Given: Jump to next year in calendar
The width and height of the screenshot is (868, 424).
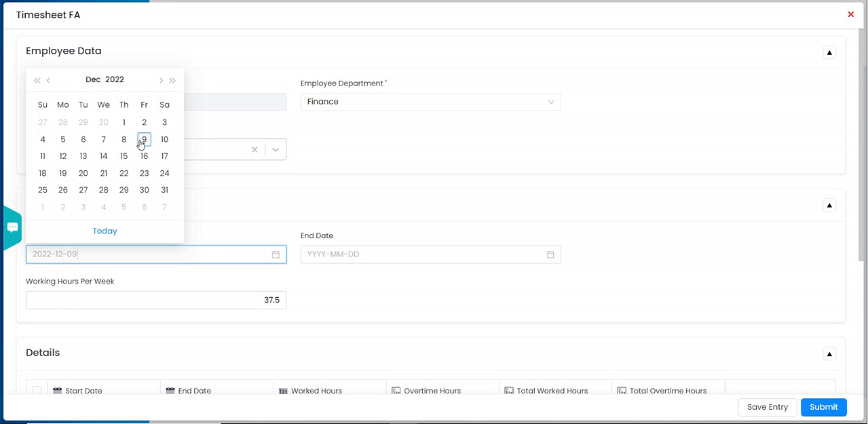Looking at the screenshot, I should coord(173,80).
